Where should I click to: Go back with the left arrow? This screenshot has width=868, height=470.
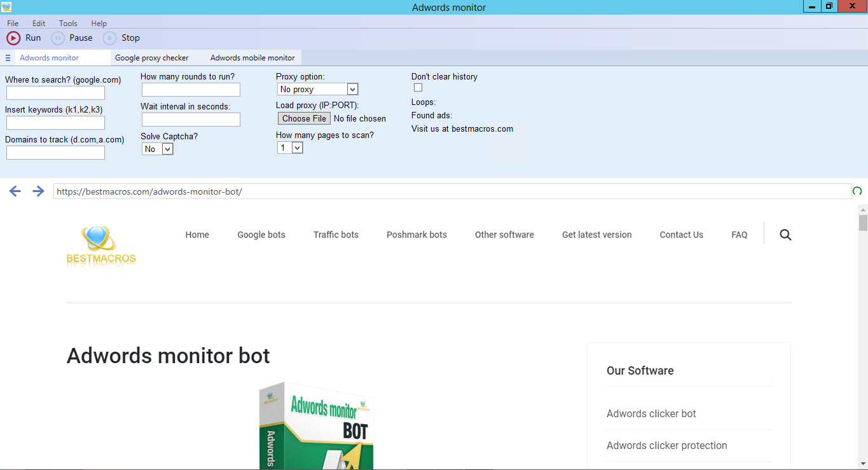click(x=15, y=191)
